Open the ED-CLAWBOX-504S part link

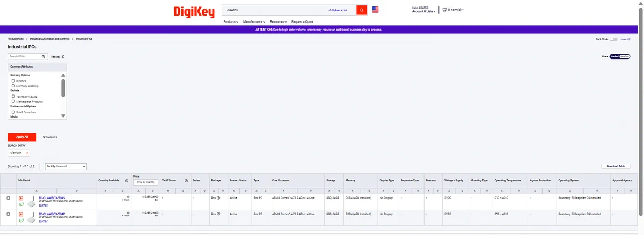[x=52, y=198]
